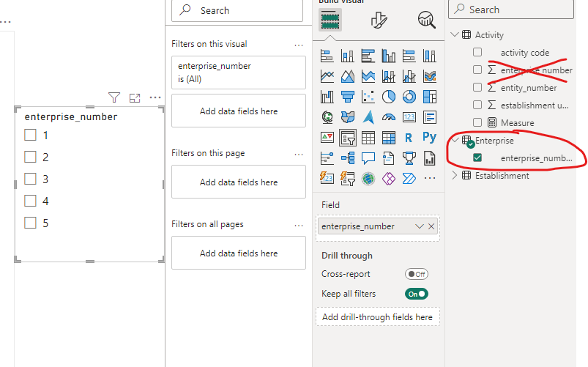
Task: Select the Matrix visual
Action: pyautogui.click(x=389, y=138)
